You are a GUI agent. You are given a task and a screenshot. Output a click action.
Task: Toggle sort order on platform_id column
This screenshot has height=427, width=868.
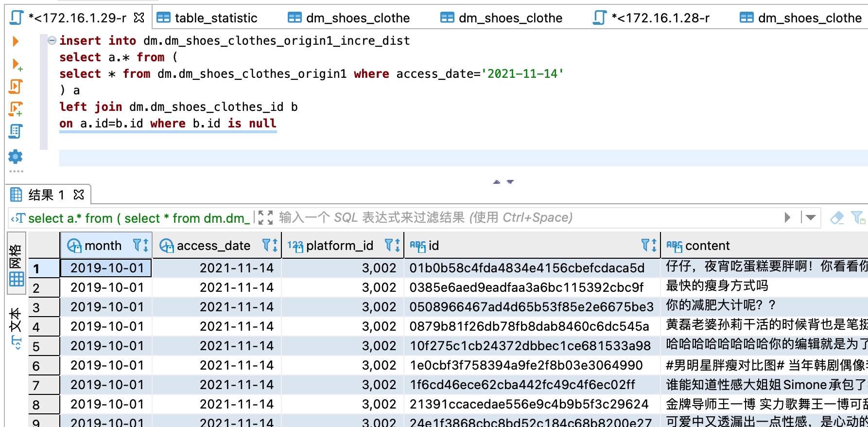coord(397,246)
